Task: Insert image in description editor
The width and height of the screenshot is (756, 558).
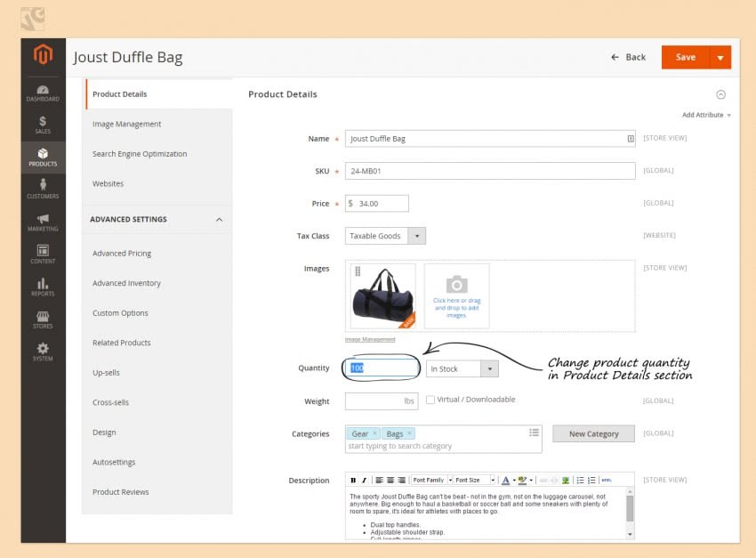Action: [x=566, y=481]
